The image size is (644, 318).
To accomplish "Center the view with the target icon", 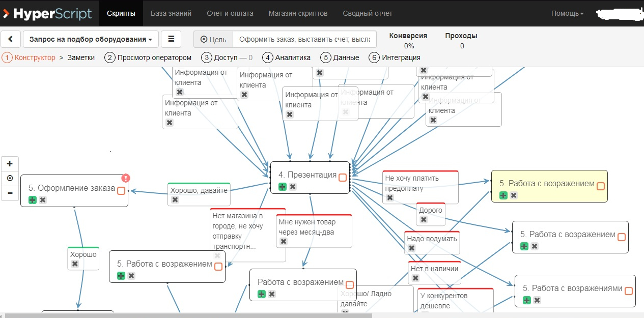I will click(x=9, y=178).
